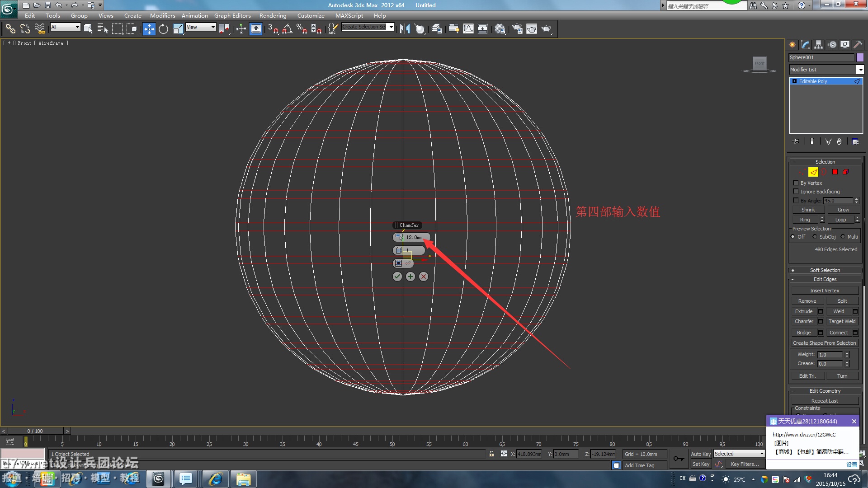Expand the Soft Selection rollout
Image resolution: width=868 pixels, height=488 pixels.
(825, 270)
